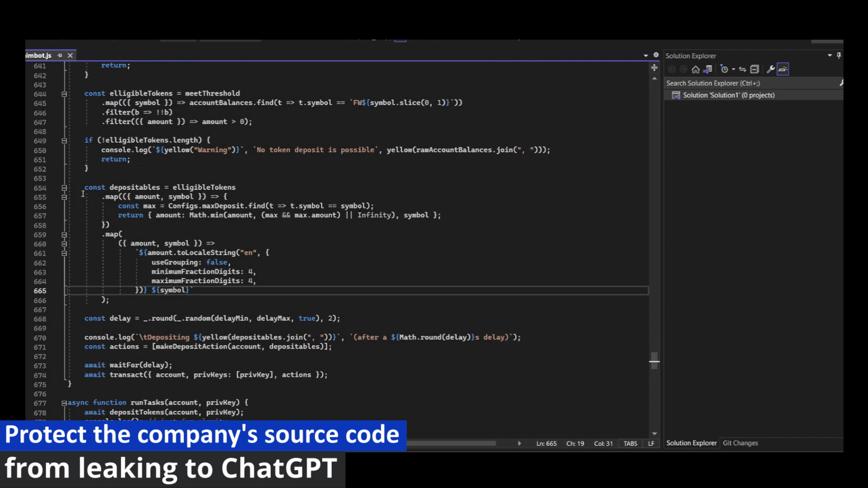Select the Solution Explorer bottom tab
The image size is (868, 488).
point(691,443)
